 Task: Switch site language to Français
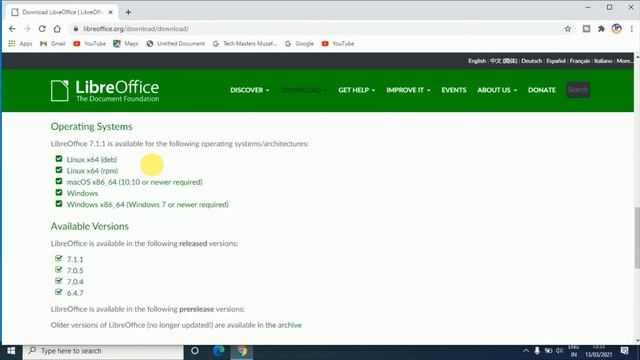pyautogui.click(x=580, y=61)
